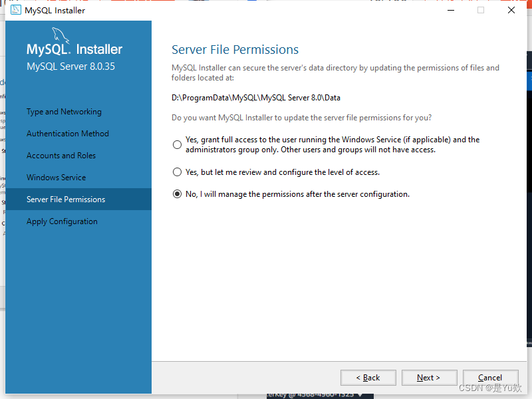This screenshot has width=532, height=399.
Task: Click the Next button
Action: click(429, 378)
